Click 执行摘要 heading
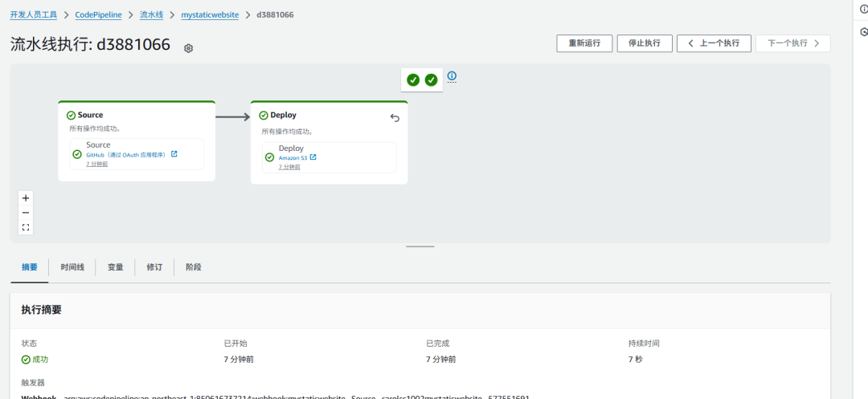Image resolution: width=868 pixels, height=399 pixels. (42, 310)
